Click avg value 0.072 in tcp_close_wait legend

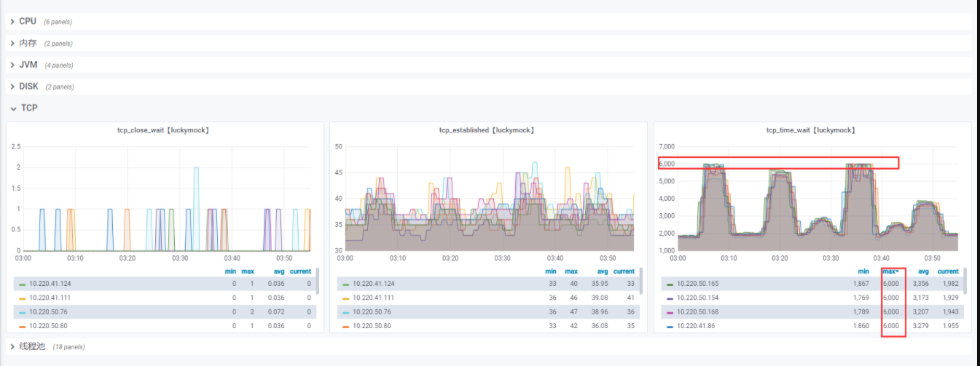pyautogui.click(x=276, y=312)
